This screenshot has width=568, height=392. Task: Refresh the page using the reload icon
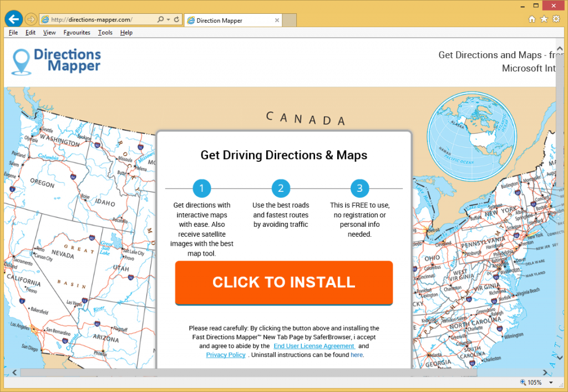[x=177, y=19]
